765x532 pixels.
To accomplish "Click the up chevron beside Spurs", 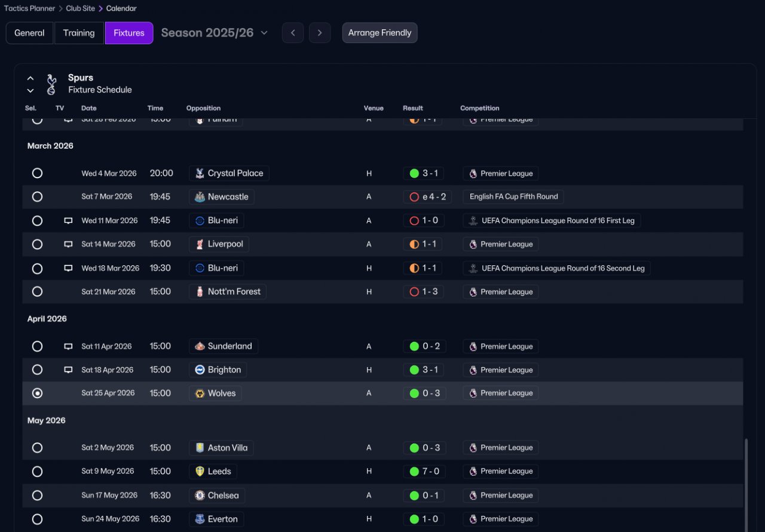I will click(30, 78).
